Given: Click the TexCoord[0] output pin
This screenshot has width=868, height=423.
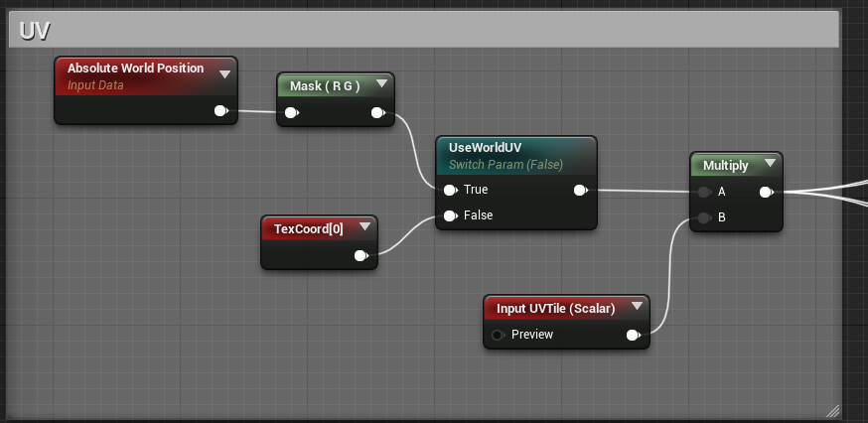Looking at the screenshot, I should coord(361,255).
